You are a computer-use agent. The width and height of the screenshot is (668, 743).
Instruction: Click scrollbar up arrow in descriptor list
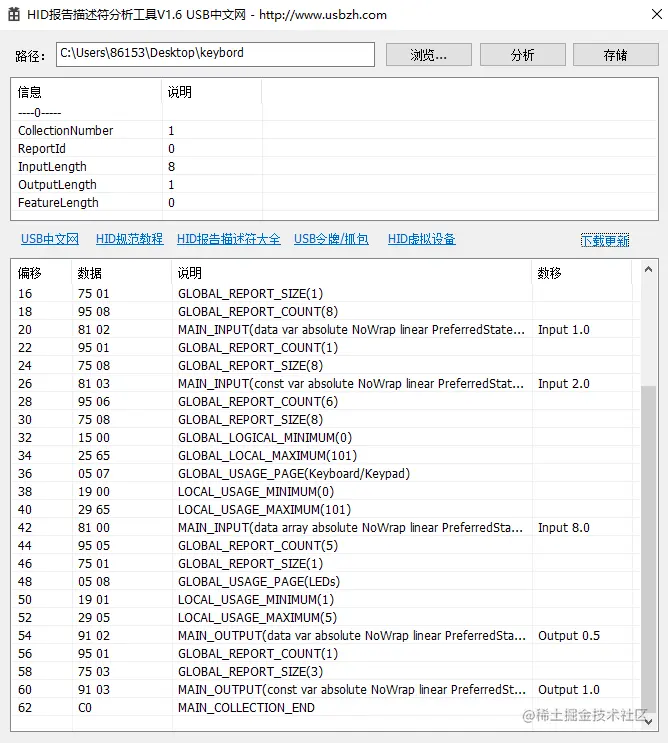coord(648,269)
